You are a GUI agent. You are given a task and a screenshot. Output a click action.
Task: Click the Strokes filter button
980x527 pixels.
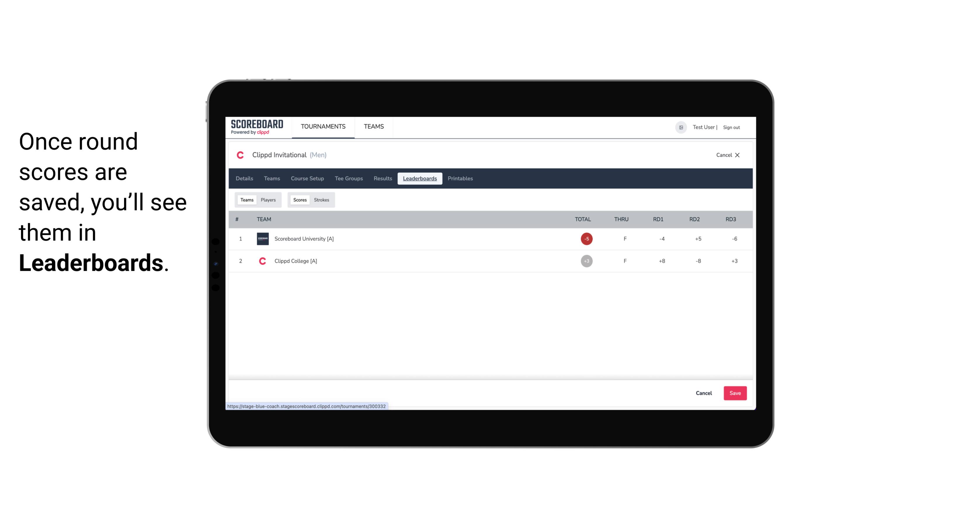(322, 200)
